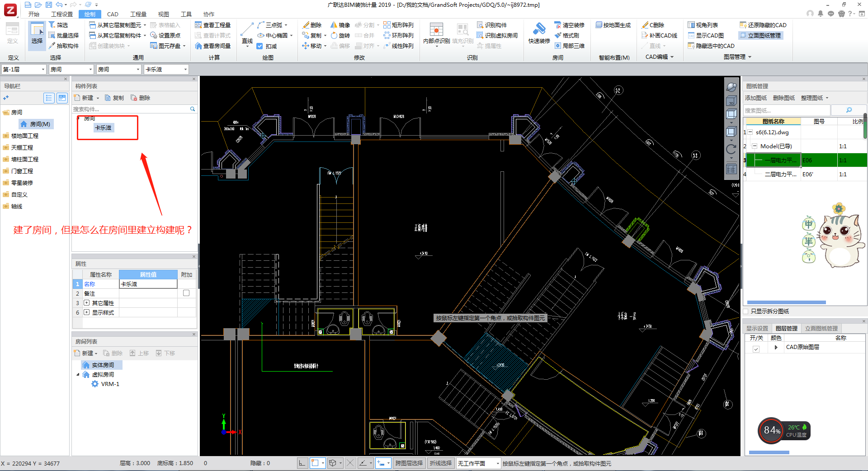This screenshot has width=868, height=471.
Task: Click 新建 in 构件列表 panel
Action: (87, 98)
